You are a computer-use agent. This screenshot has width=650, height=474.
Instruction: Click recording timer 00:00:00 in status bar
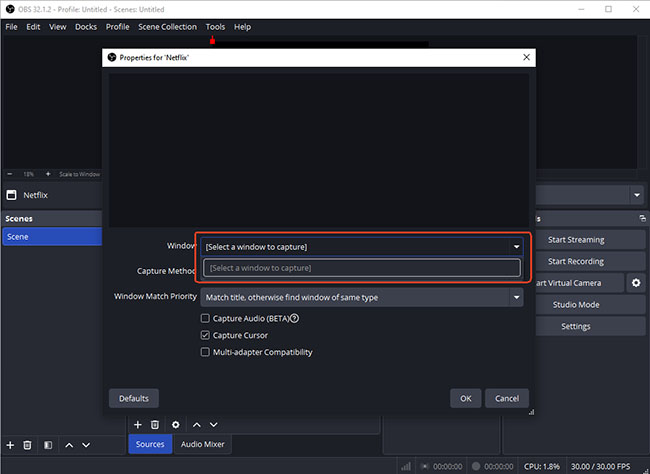(499, 467)
